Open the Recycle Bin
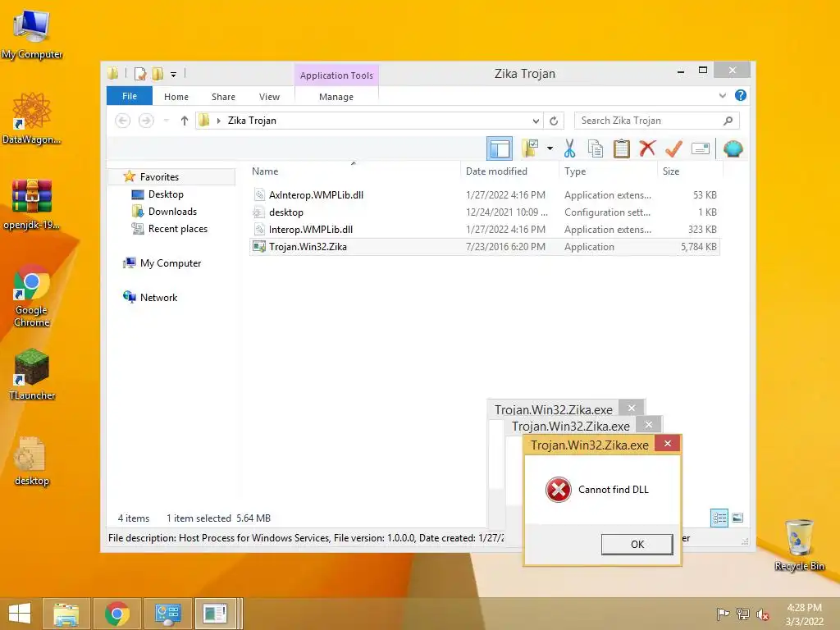The height and width of the screenshot is (630, 840). coord(799,545)
